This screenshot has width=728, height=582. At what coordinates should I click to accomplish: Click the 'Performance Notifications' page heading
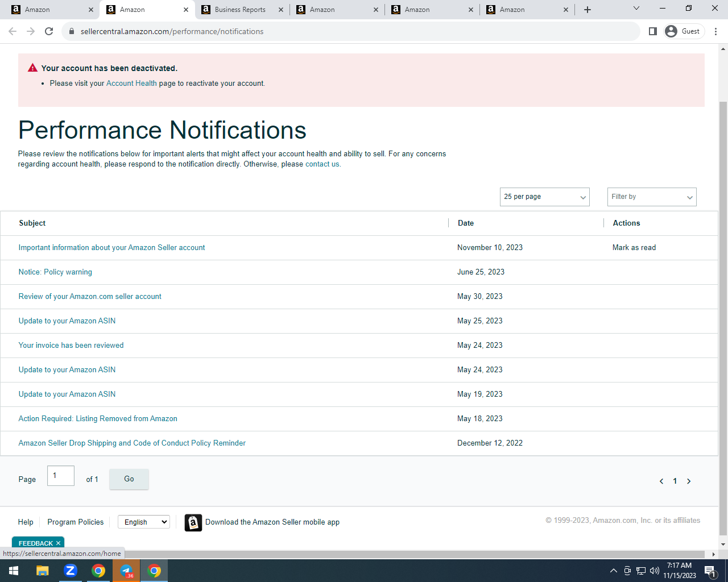162,130
